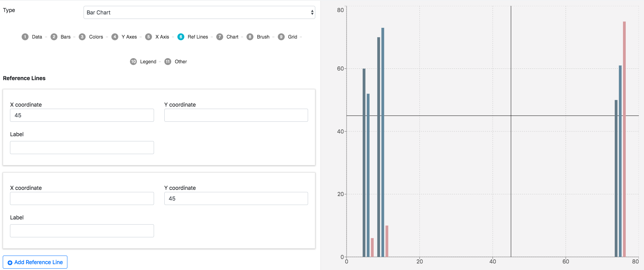Focus second Y coordinate field containing 45

tap(236, 198)
